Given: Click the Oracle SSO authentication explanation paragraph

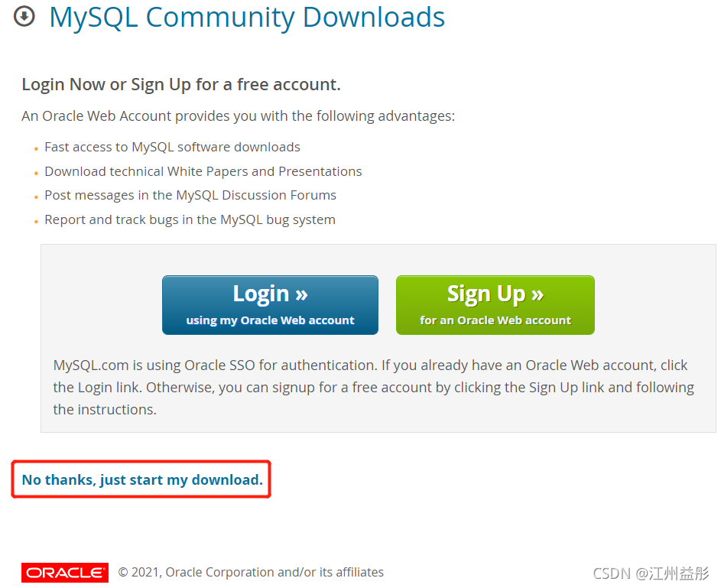Looking at the screenshot, I should click(373, 387).
